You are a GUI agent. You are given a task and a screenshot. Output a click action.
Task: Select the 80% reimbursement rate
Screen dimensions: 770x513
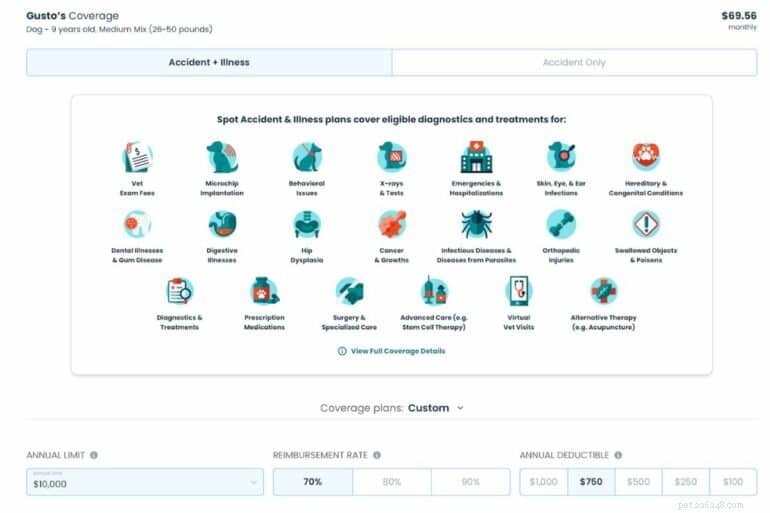(392, 482)
